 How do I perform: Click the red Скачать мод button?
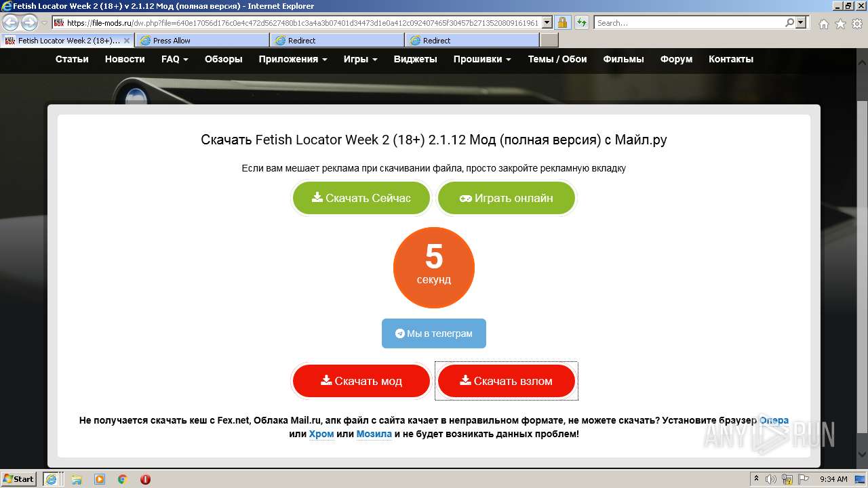361,381
